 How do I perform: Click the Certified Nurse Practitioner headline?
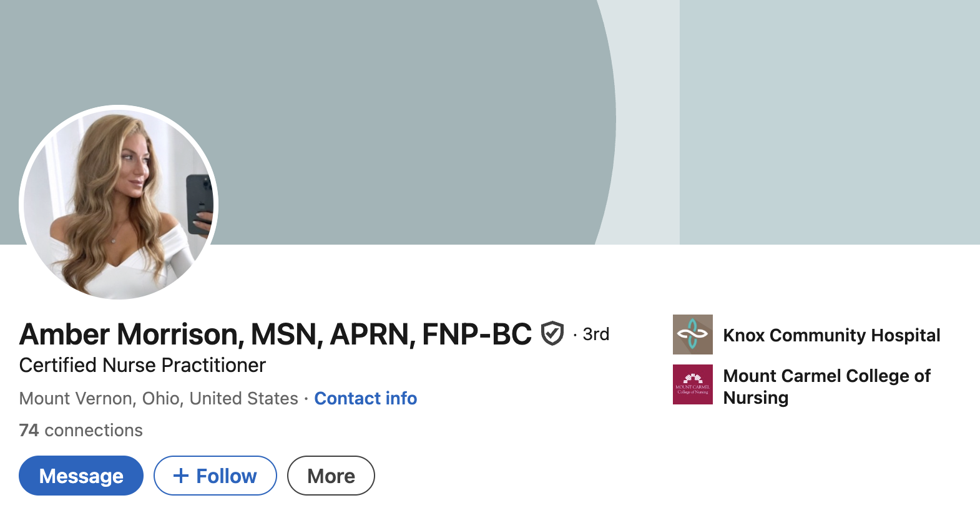coord(142,365)
